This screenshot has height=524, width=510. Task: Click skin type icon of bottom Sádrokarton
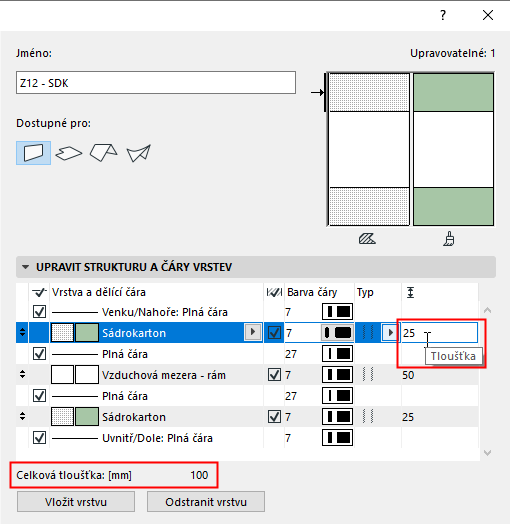coord(368,417)
